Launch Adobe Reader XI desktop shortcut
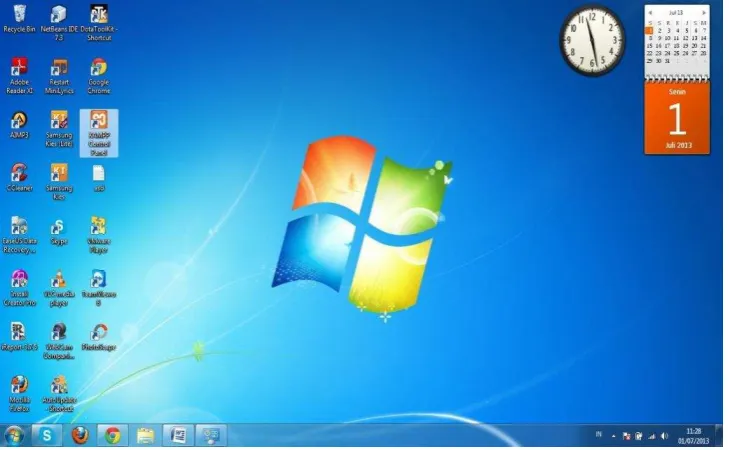Screen dimensions: 729x450 [19, 76]
